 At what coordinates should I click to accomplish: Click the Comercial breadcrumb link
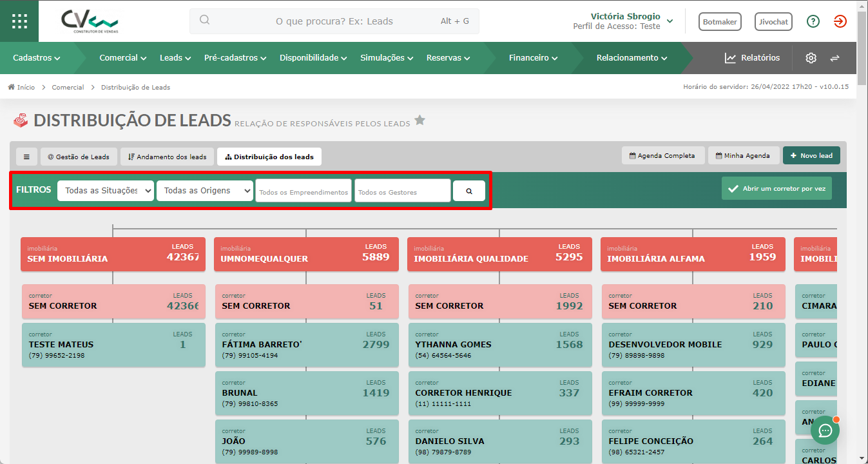click(x=68, y=87)
